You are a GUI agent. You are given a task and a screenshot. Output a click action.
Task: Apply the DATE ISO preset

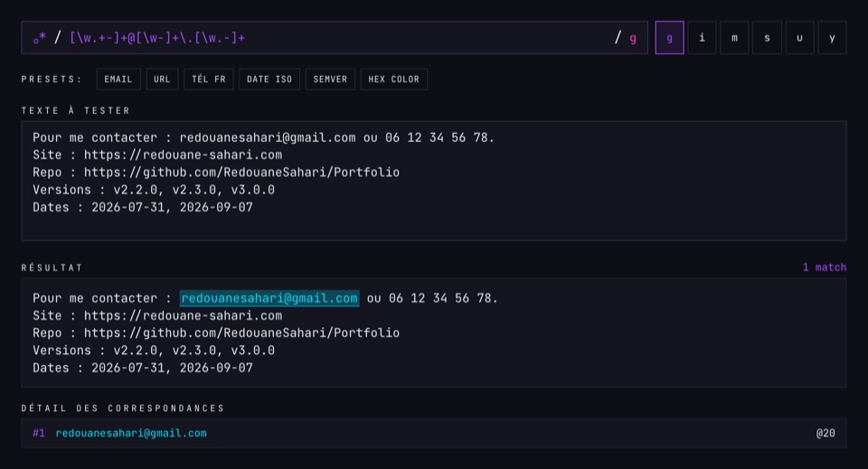pyautogui.click(x=269, y=80)
